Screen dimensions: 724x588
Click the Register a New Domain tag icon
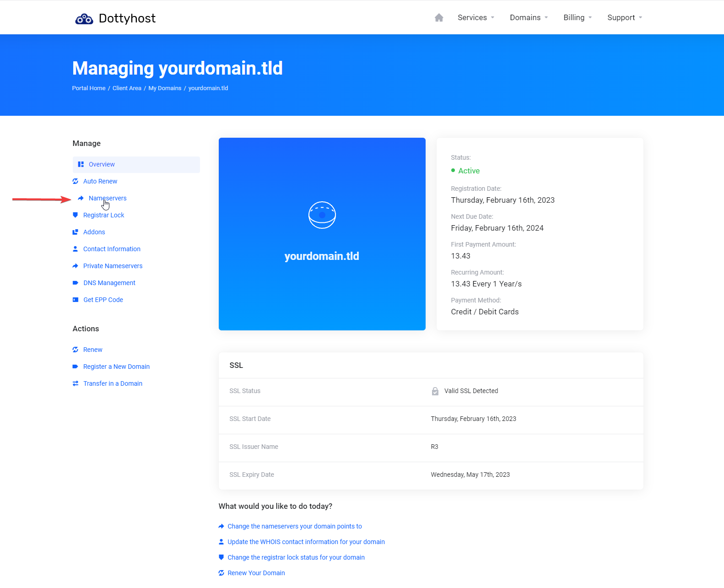point(76,367)
